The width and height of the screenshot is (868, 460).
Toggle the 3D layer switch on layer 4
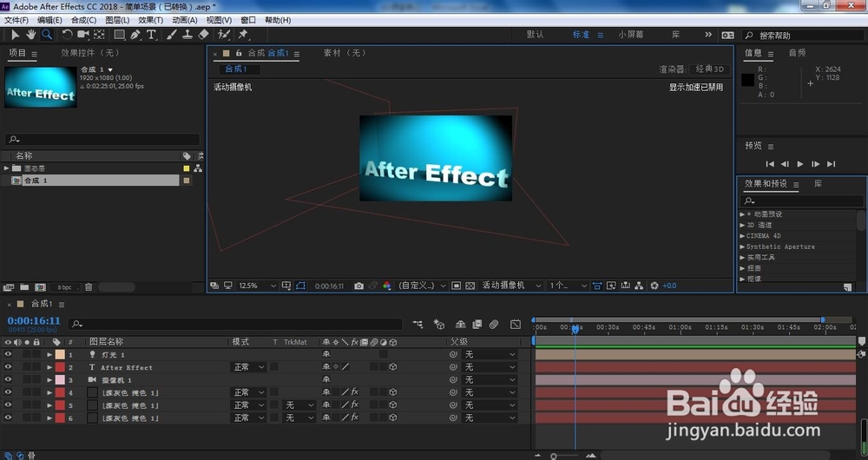coord(392,392)
